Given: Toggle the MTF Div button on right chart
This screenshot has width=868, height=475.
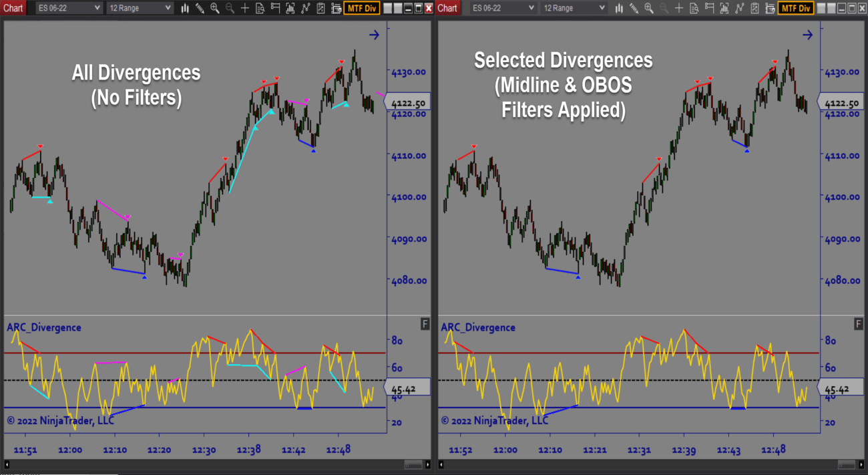Looking at the screenshot, I should [796, 9].
